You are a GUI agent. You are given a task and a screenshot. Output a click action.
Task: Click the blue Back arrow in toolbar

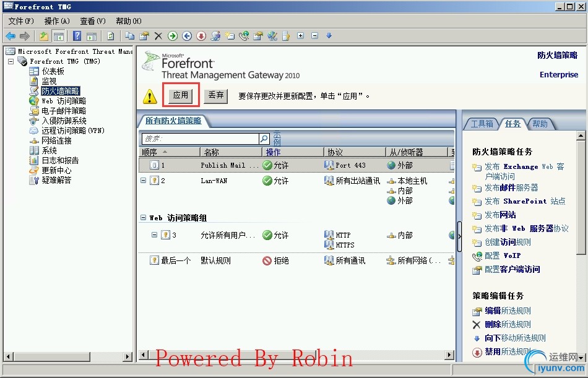11,36
